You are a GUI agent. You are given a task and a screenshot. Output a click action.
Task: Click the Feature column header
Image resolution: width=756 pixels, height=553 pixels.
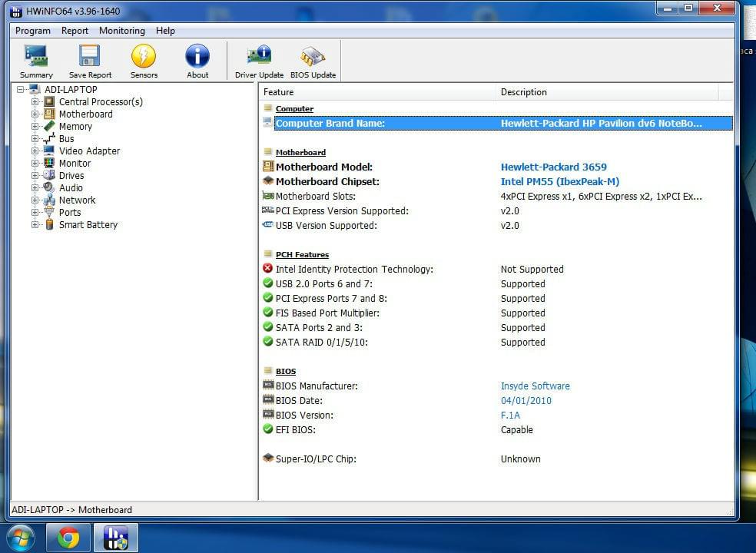[377, 91]
